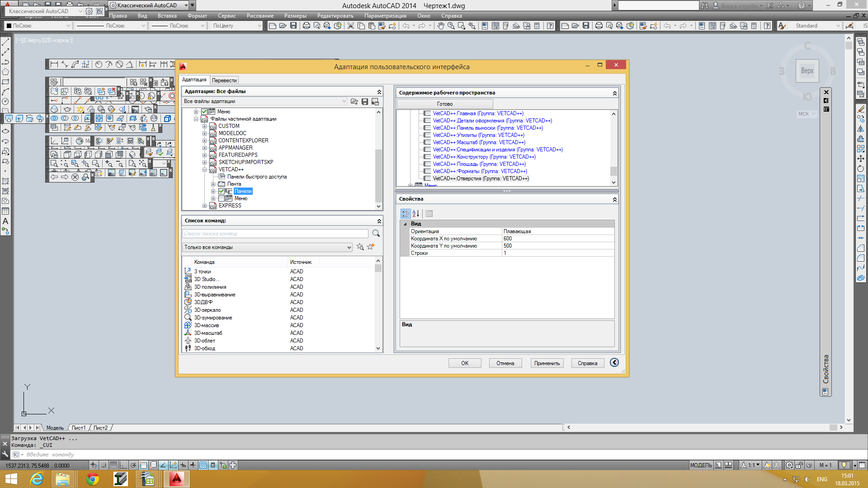The height and width of the screenshot is (488, 868).
Task: Click the ViewCube Верх face
Action: pyautogui.click(x=807, y=70)
